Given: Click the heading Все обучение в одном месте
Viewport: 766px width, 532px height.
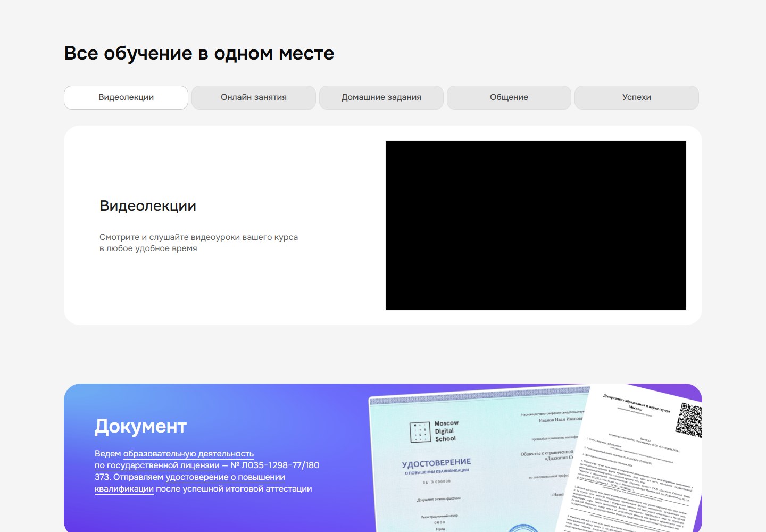Looking at the screenshot, I should click(x=199, y=53).
